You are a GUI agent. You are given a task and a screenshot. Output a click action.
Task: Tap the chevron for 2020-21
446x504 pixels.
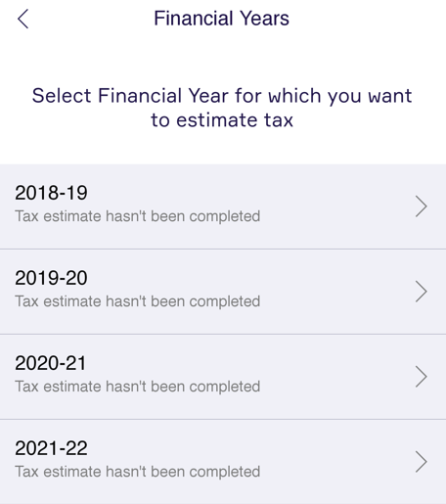pyautogui.click(x=422, y=377)
